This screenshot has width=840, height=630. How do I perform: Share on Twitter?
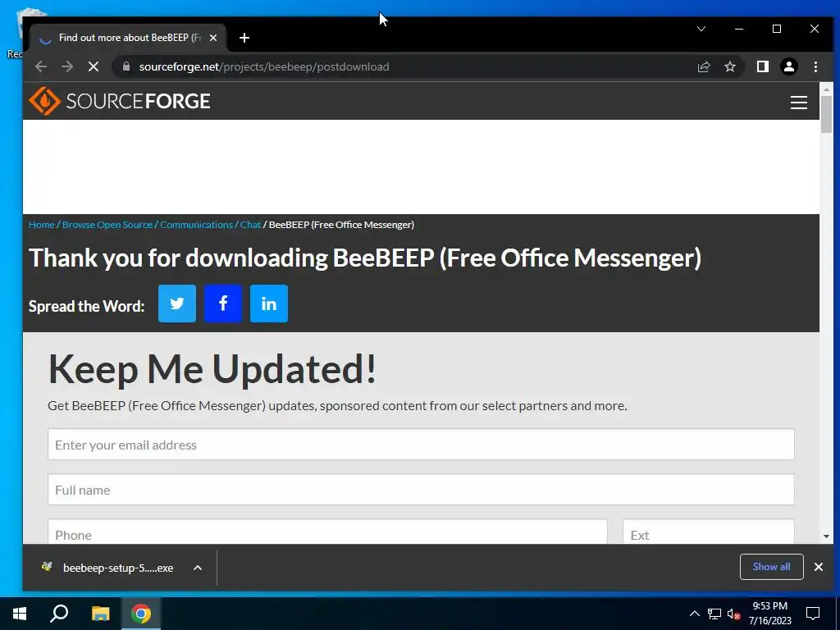point(177,304)
